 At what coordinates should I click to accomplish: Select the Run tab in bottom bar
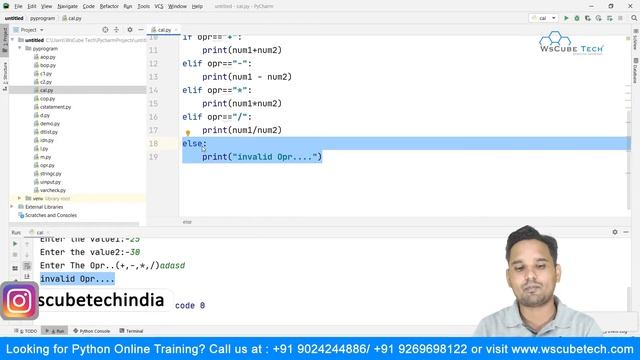(55, 331)
